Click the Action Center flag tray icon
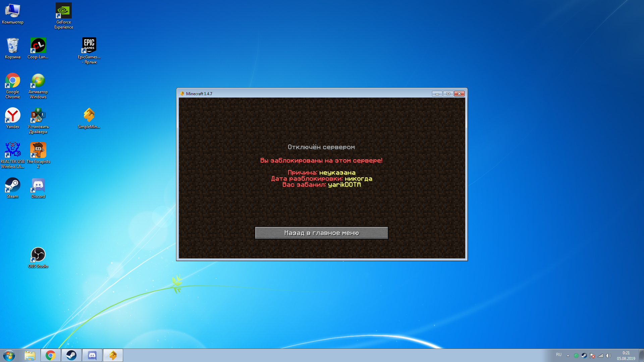This screenshot has width=644, height=362. 592,356
